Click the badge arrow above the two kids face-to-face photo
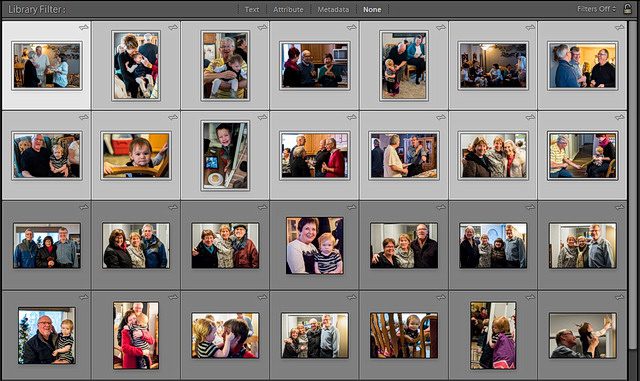Screen dimensions: 640x381 [262, 297]
